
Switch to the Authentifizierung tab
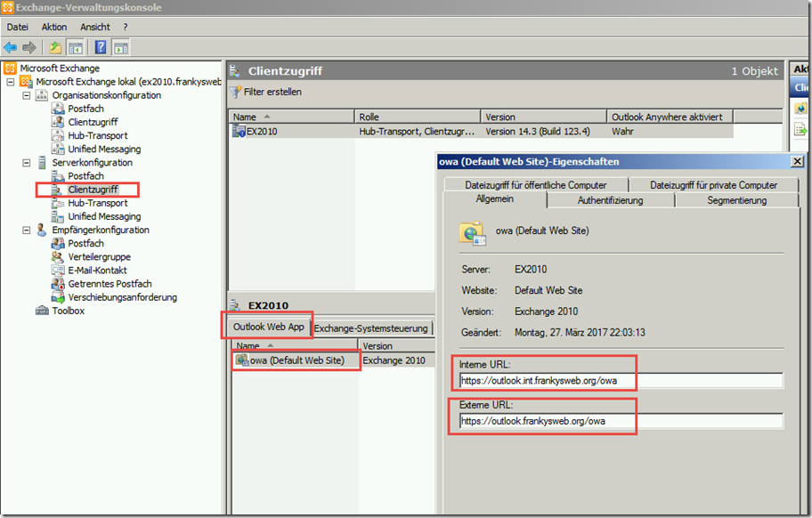[x=610, y=200]
